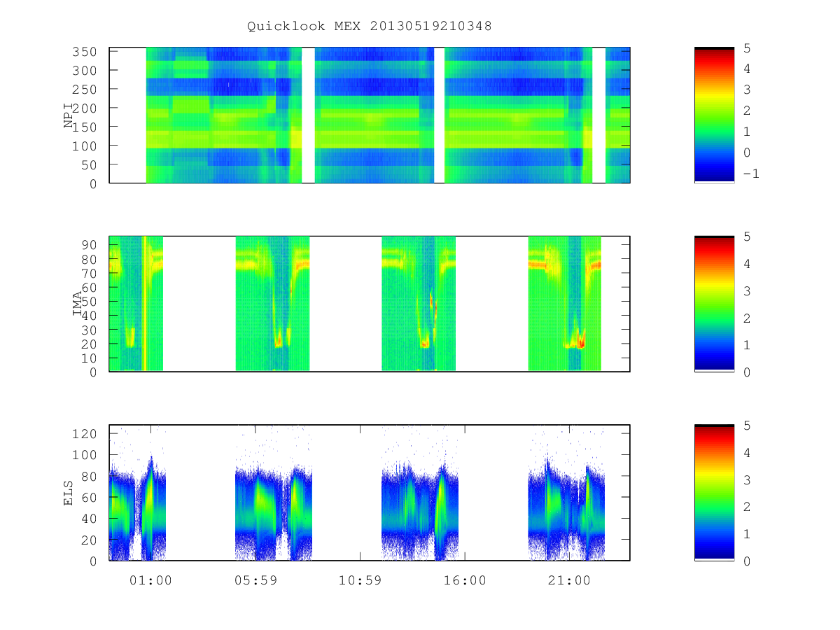840x630 pixels.
Task: Click the 10:59 time axis label
Action: 360,580
